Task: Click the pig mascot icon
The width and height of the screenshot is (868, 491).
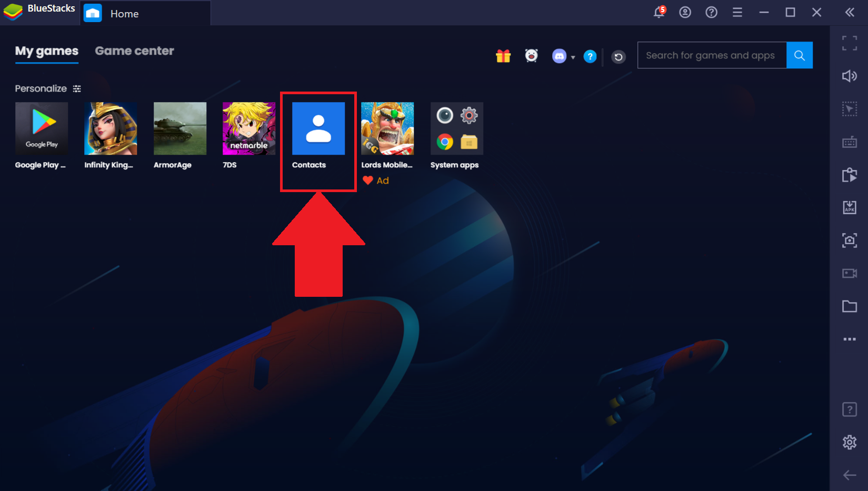Action: (x=532, y=55)
